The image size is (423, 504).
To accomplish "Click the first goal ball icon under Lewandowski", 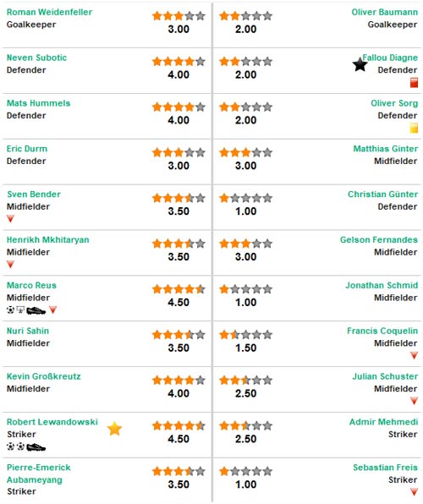I will point(11,446).
